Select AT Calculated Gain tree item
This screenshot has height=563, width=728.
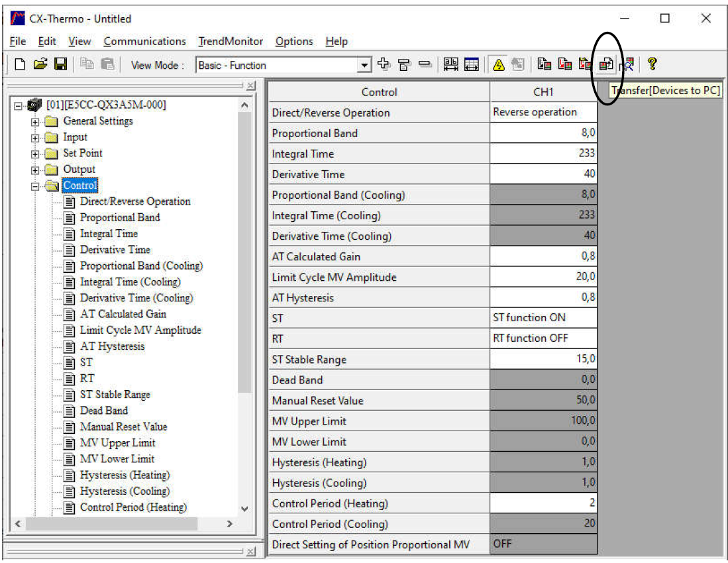coord(123,314)
